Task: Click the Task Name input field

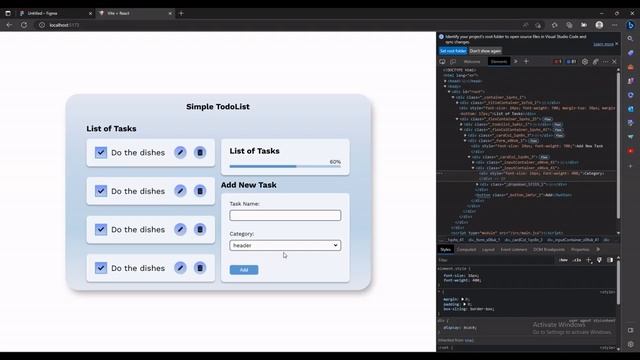Action: point(285,215)
